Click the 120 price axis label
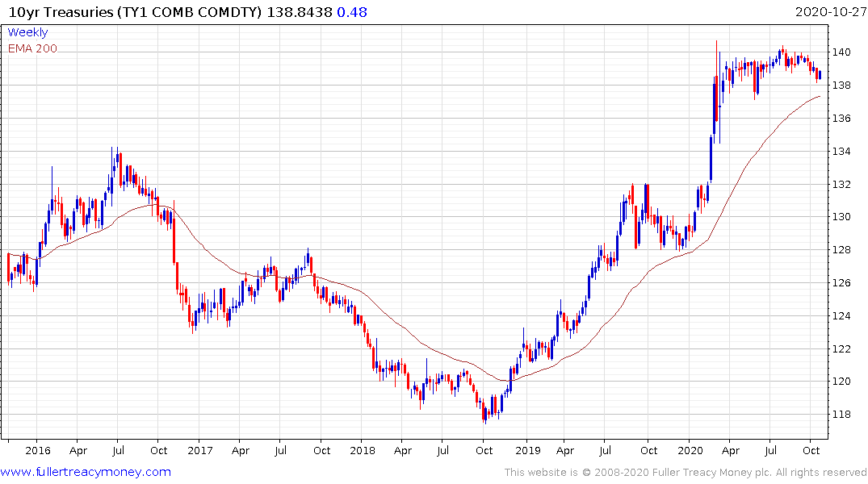 point(841,382)
